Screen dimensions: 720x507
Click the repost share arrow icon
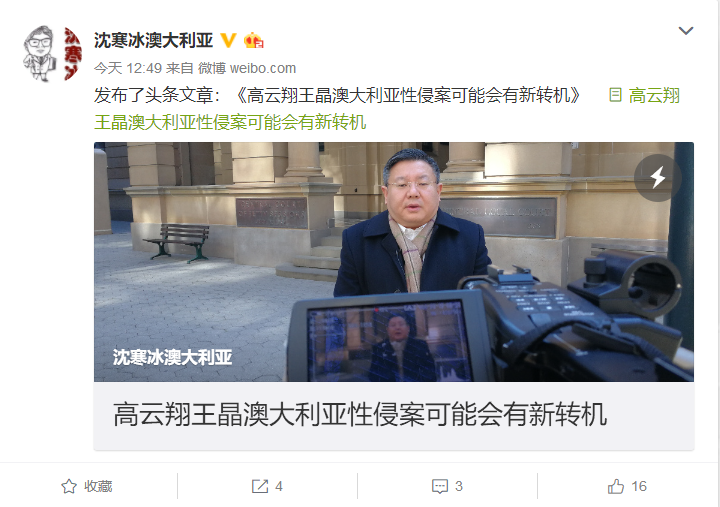260,486
